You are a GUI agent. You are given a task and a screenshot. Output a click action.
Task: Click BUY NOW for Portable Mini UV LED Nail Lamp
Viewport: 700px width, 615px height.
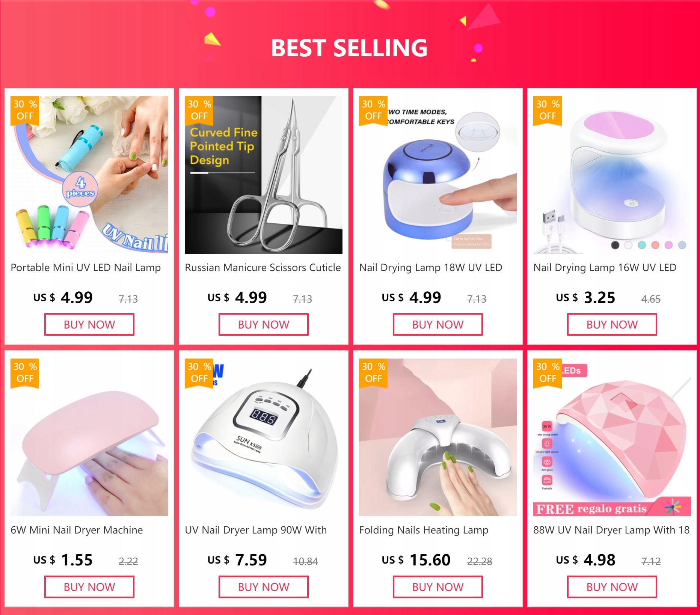pyautogui.click(x=89, y=324)
